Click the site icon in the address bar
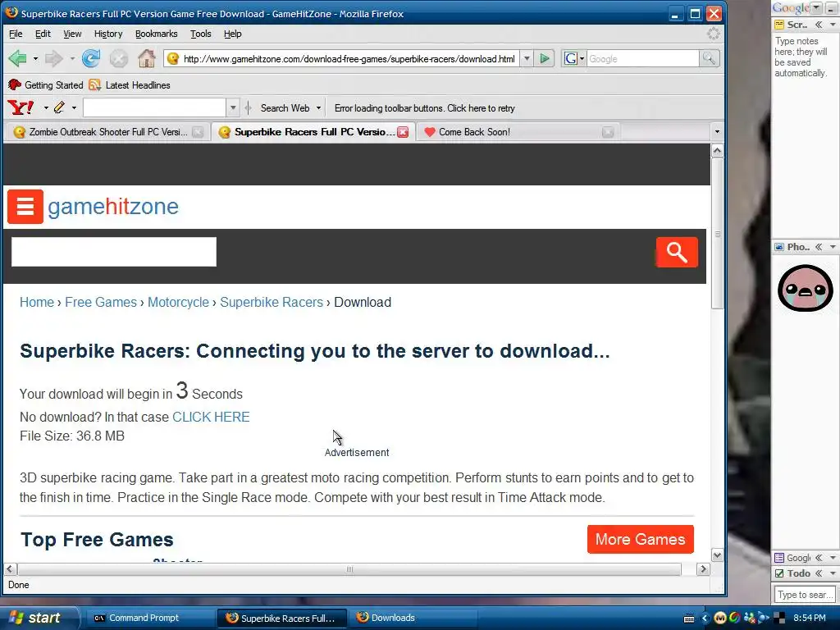840x630 pixels. pos(173,58)
